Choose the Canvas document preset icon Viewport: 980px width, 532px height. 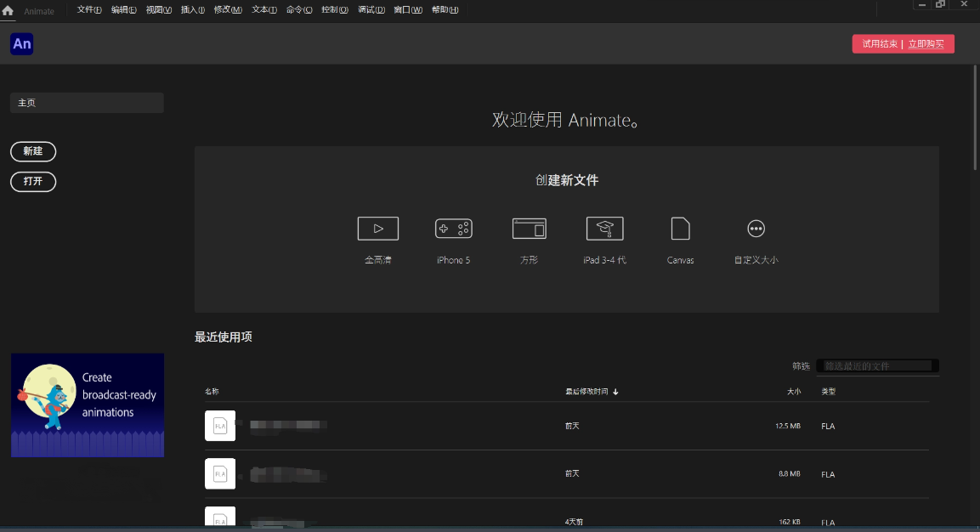[x=681, y=228]
